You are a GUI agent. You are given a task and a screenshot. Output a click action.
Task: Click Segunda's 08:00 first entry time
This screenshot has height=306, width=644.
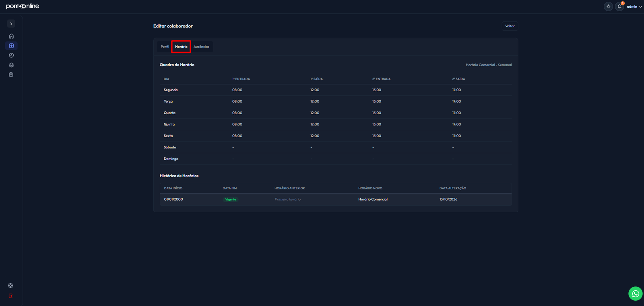pyautogui.click(x=237, y=90)
